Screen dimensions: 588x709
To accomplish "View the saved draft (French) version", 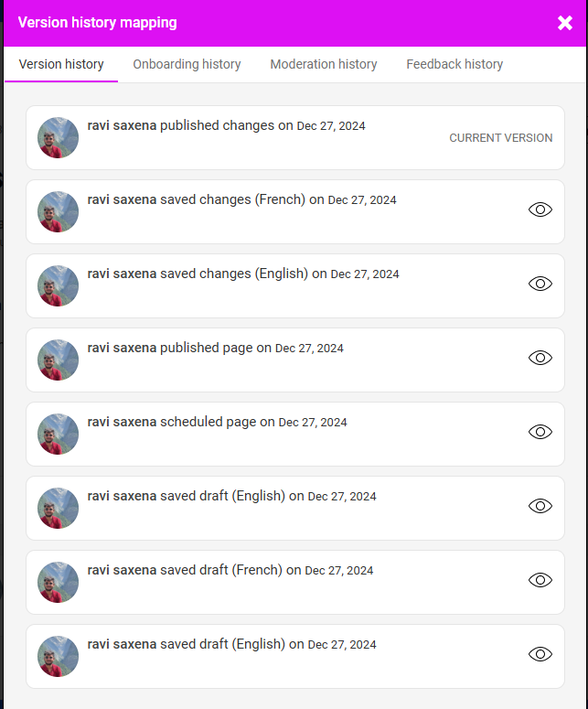I will [x=540, y=580].
